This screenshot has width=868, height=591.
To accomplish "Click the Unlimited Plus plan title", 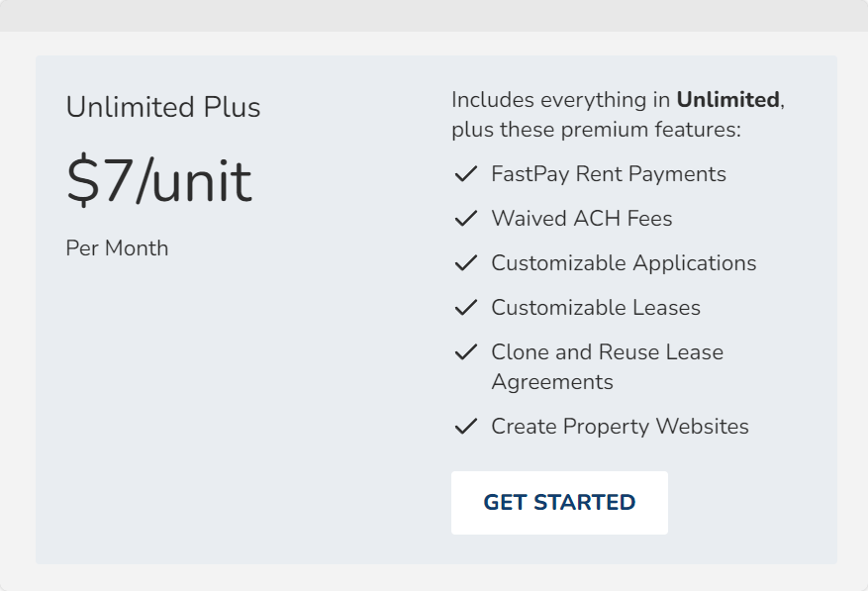I will click(162, 107).
